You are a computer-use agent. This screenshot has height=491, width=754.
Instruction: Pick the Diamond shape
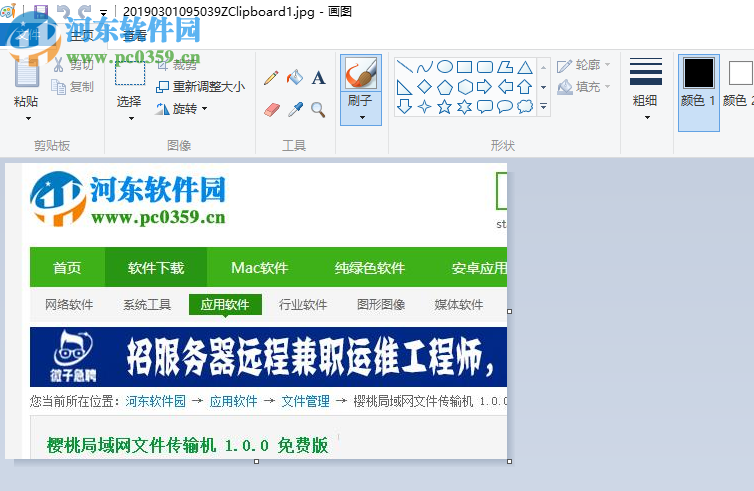coord(425,87)
